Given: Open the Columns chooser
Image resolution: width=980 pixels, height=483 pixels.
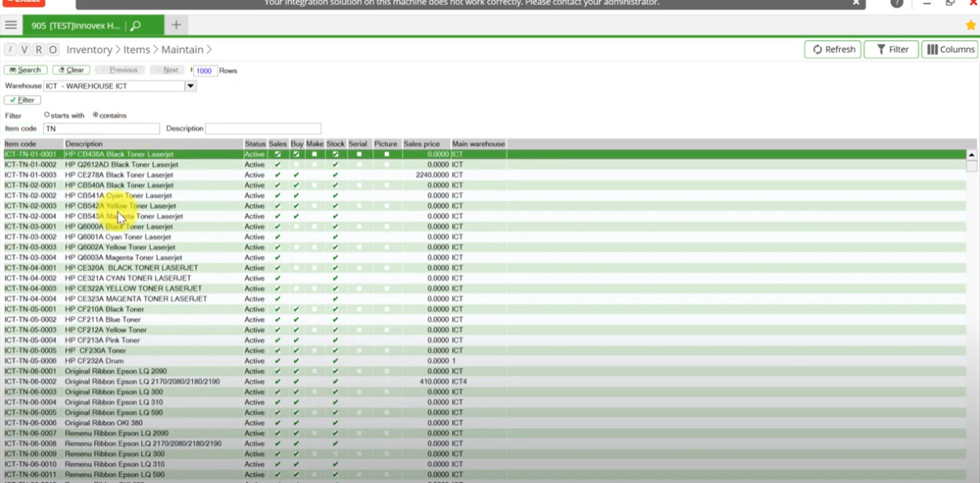Looking at the screenshot, I should pyautogui.click(x=949, y=49).
